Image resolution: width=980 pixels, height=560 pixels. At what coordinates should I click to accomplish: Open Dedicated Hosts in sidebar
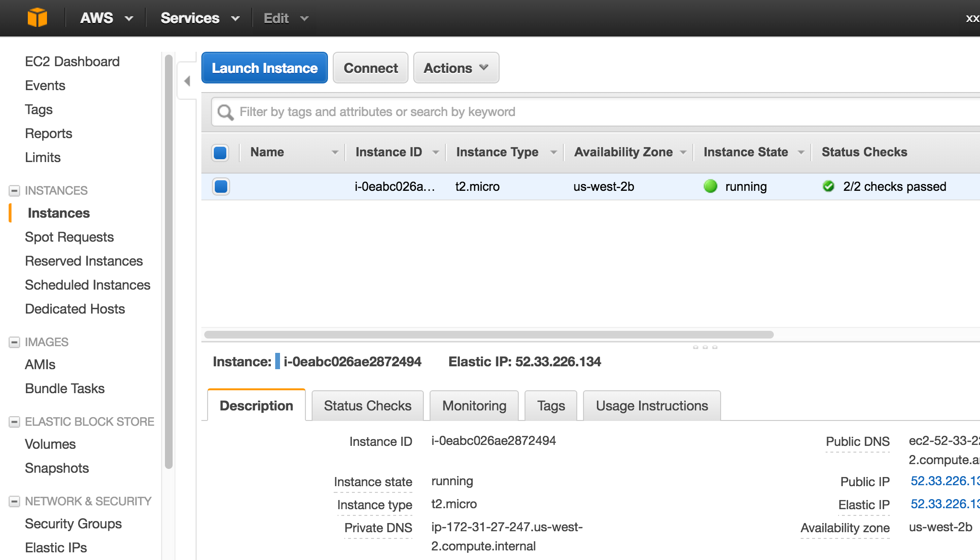click(75, 309)
